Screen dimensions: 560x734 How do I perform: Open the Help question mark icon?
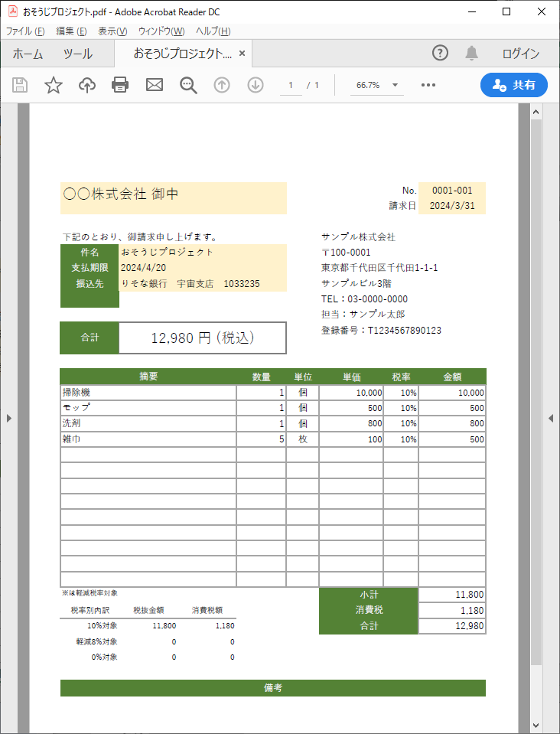440,53
